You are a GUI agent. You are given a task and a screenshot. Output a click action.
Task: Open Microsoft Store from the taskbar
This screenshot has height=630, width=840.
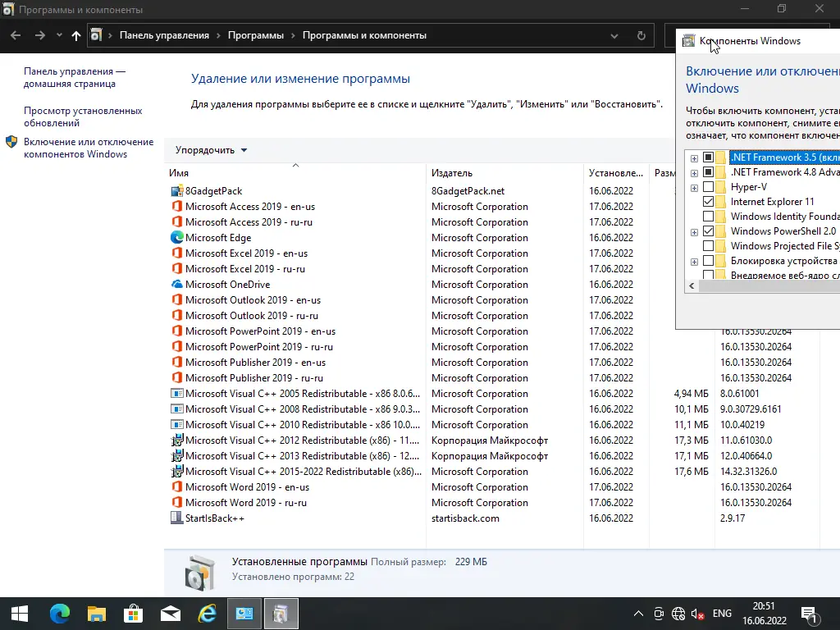[131, 613]
